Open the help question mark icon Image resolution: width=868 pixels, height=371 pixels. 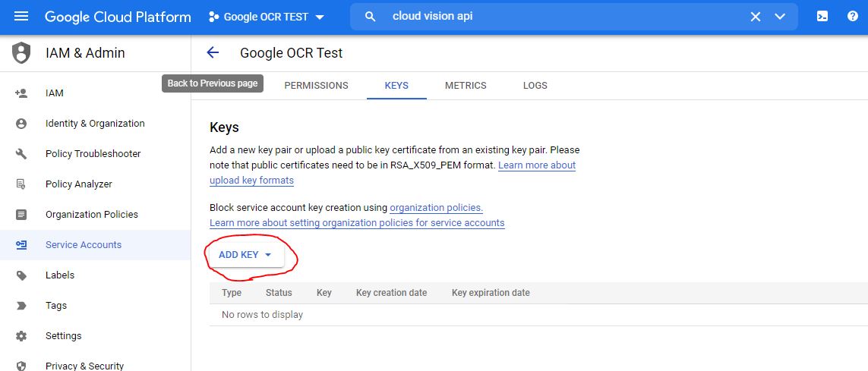click(x=852, y=17)
